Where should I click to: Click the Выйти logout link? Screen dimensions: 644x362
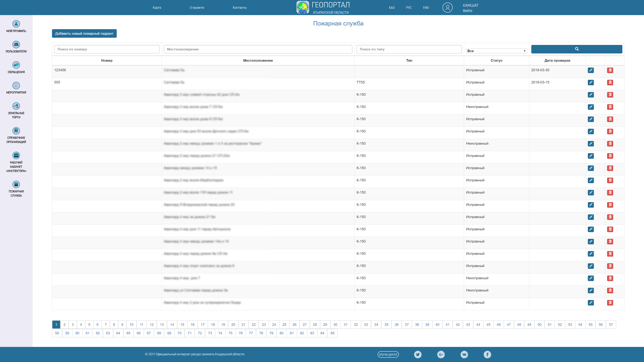tap(467, 11)
